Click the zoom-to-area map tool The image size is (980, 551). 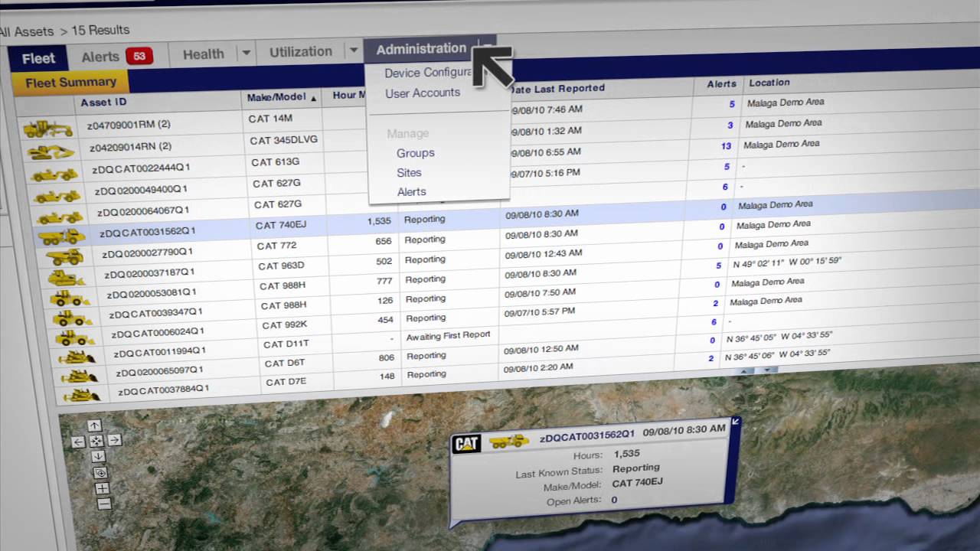click(100, 472)
